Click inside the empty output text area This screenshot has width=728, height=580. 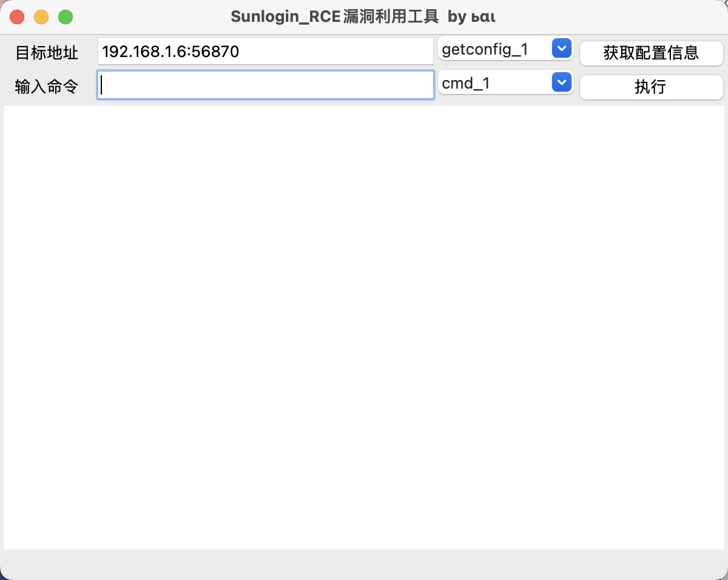364,328
